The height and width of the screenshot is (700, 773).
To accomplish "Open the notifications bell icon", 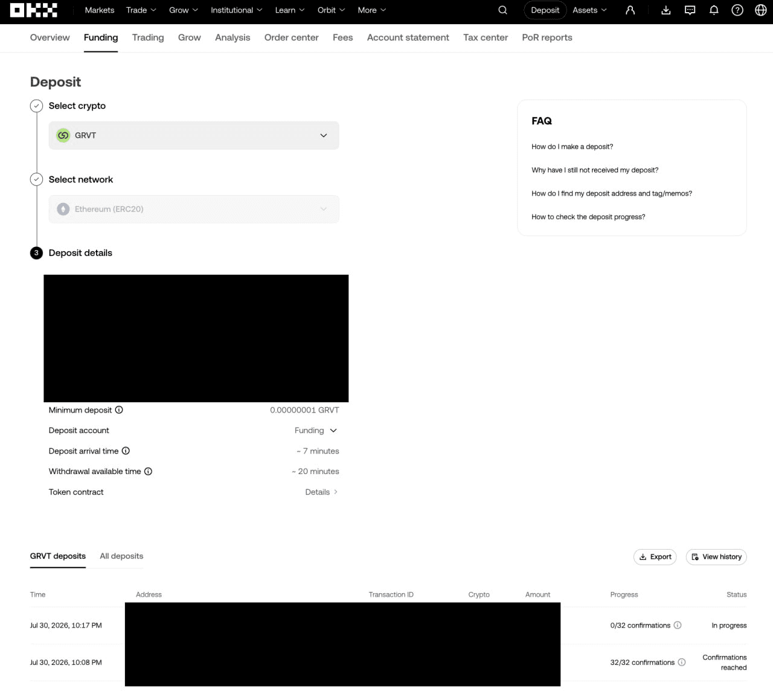I will tap(714, 10).
